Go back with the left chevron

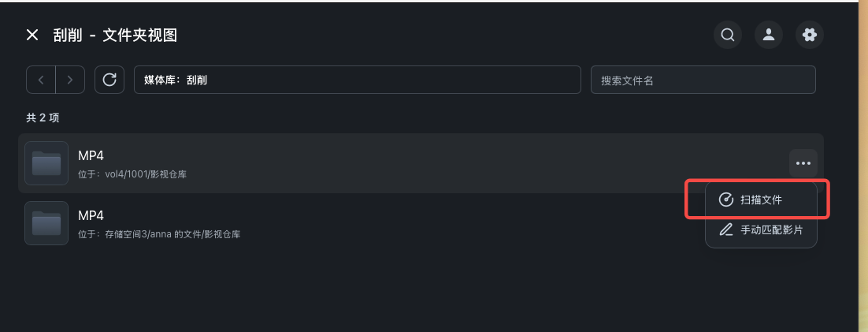pyautogui.click(x=41, y=80)
